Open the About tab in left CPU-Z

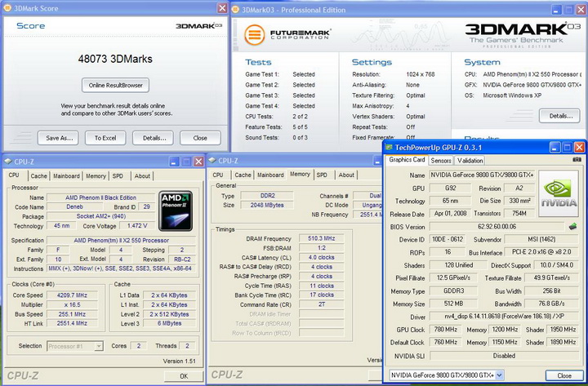pyautogui.click(x=142, y=175)
